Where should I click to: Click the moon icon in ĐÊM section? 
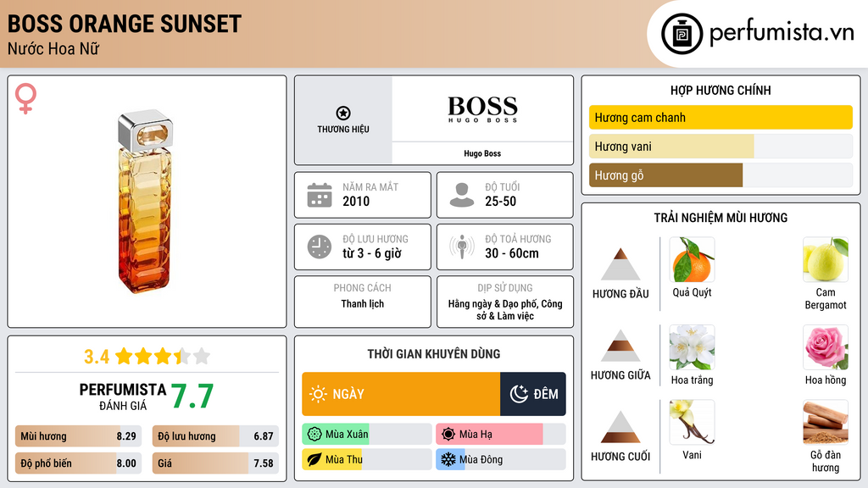(x=519, y=394)
